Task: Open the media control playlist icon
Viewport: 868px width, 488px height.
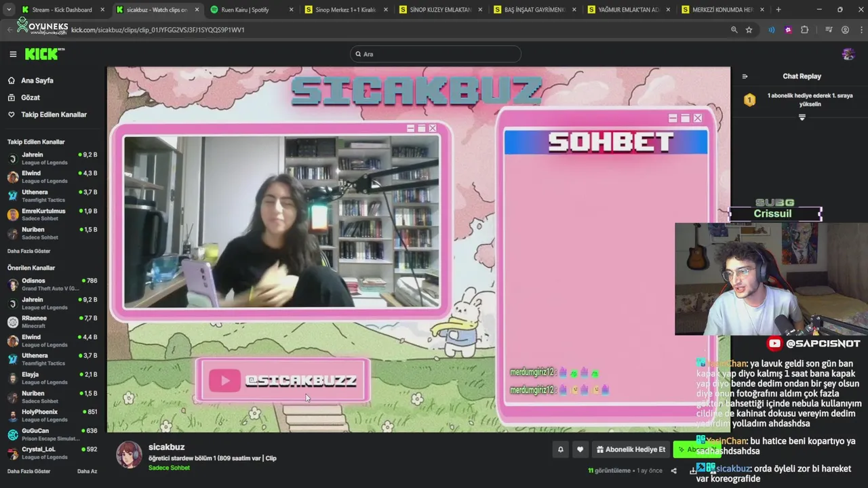Action: (829, 30)
